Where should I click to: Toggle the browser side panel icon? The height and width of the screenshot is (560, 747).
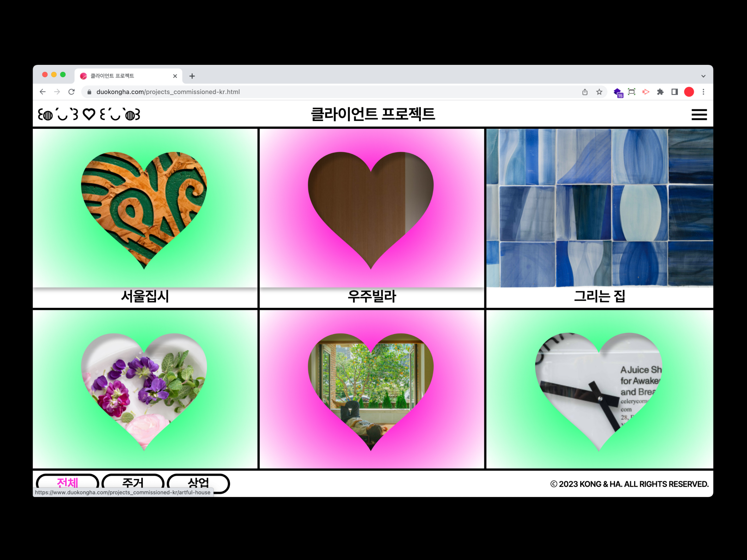[674, 92]
